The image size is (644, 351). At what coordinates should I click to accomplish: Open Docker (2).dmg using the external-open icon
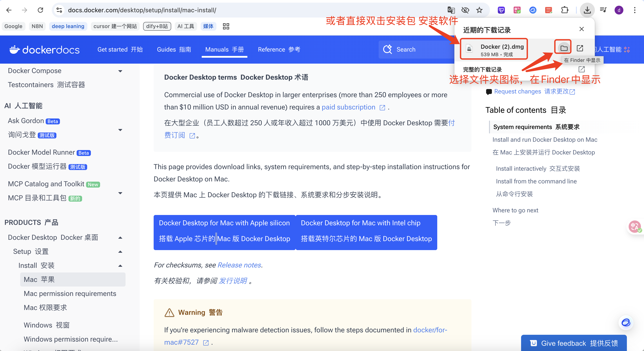[x=580, y=48]
